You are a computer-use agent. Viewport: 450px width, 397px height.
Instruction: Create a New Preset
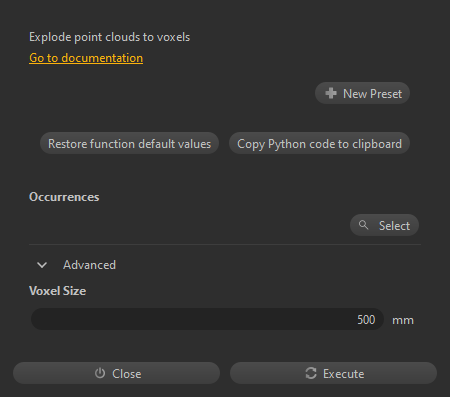tap(362, 93)
